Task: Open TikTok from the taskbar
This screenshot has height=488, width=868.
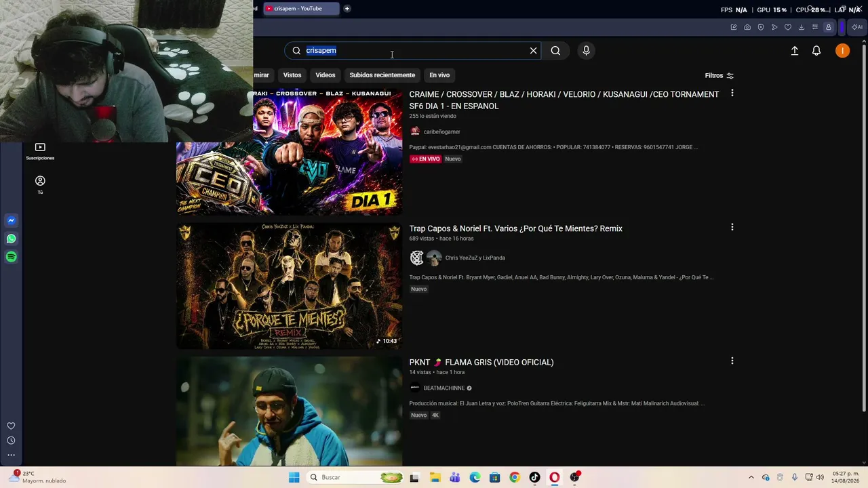Action: pos(534,477)
